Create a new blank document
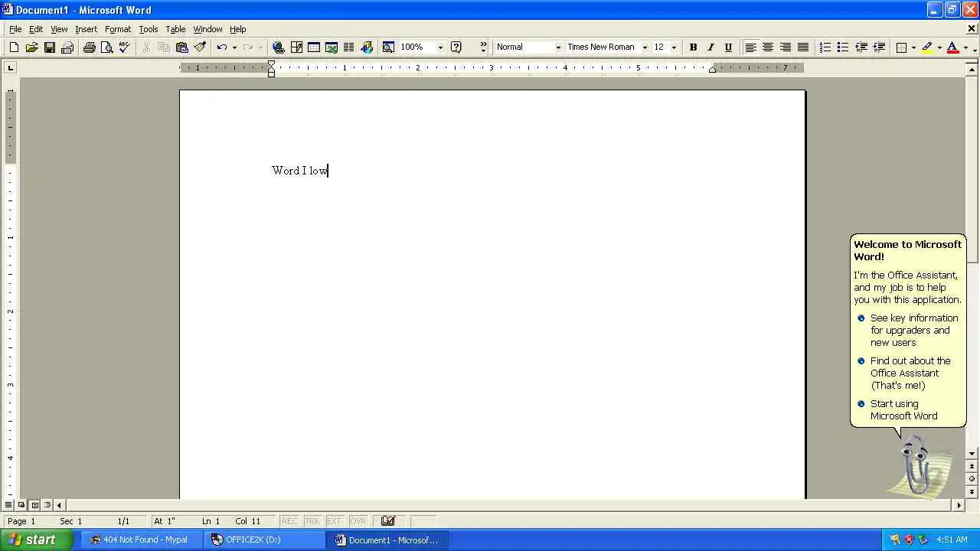 (x=14, y=47)
